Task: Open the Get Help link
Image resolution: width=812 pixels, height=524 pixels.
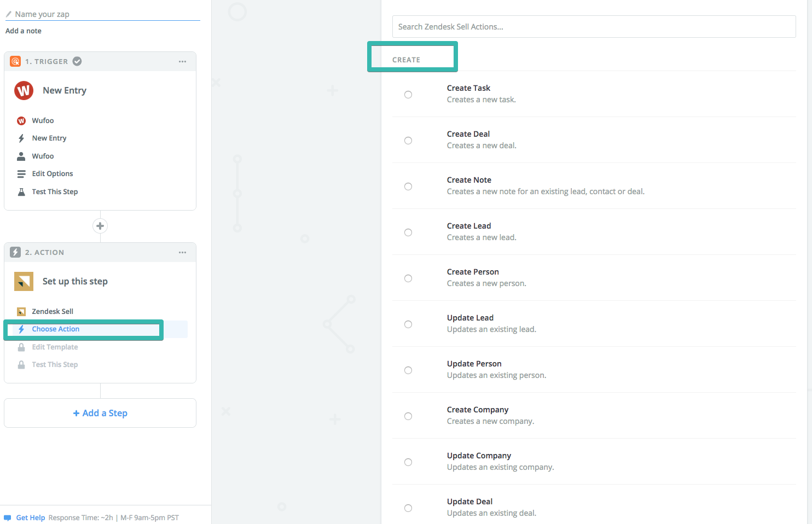Action: click(x=31, y=517)
